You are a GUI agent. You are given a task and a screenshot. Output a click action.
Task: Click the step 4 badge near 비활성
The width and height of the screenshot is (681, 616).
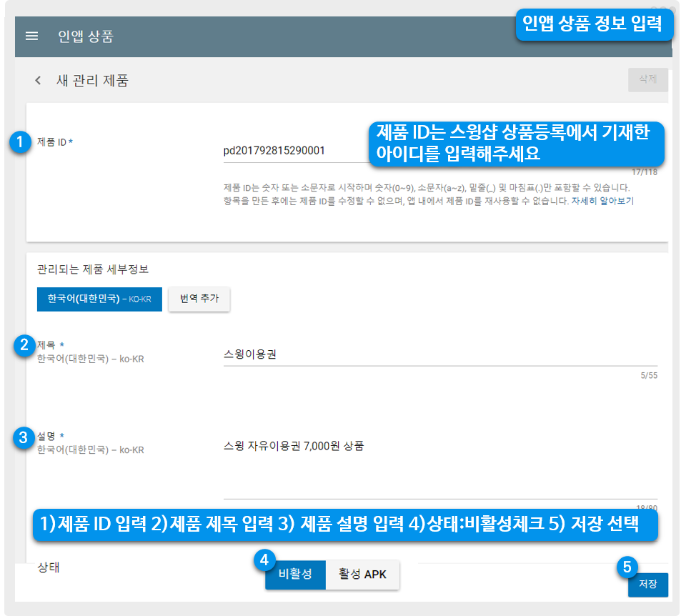pos(264,560)
